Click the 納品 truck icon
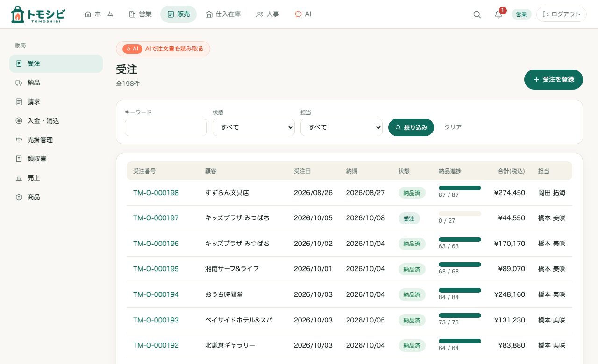The width and height of the screenshot is (598, 364). click(x=19, y=83)
